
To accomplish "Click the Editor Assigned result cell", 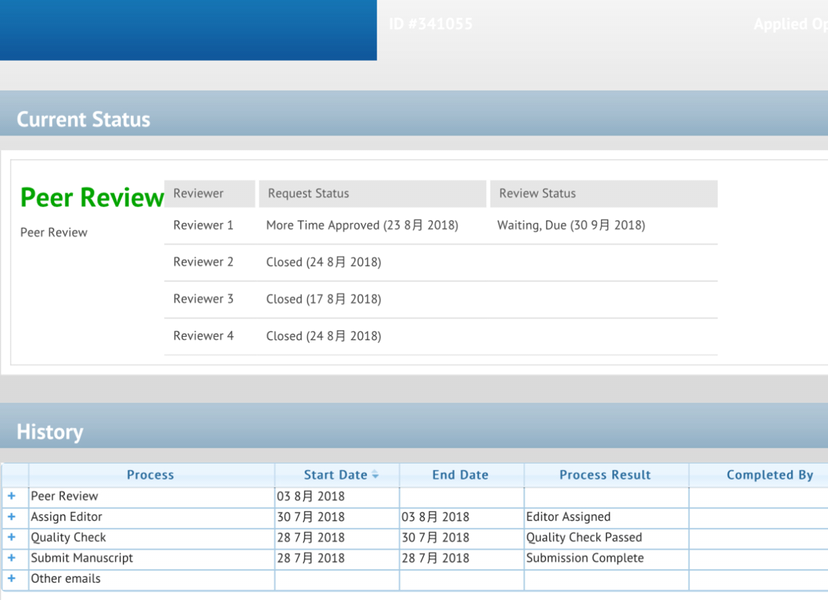I will click(x=568, y=517).
